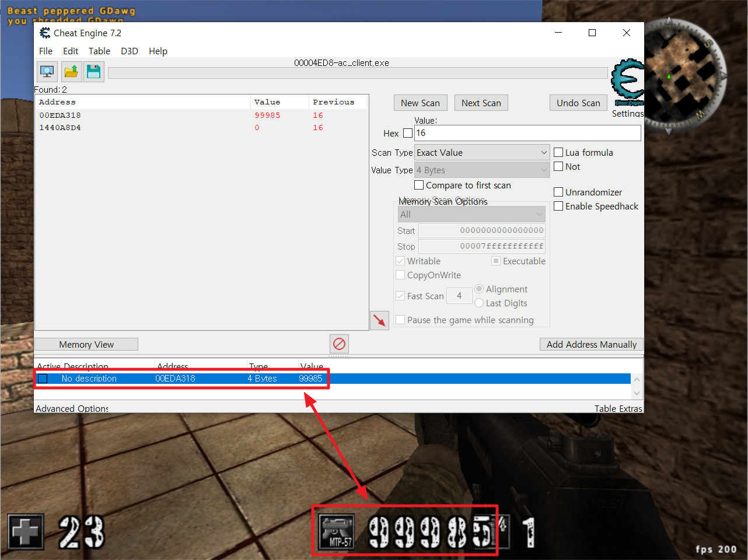Select found address 00EDA318
The width and height of the screenshot is (748, 560).
(201, 116)
